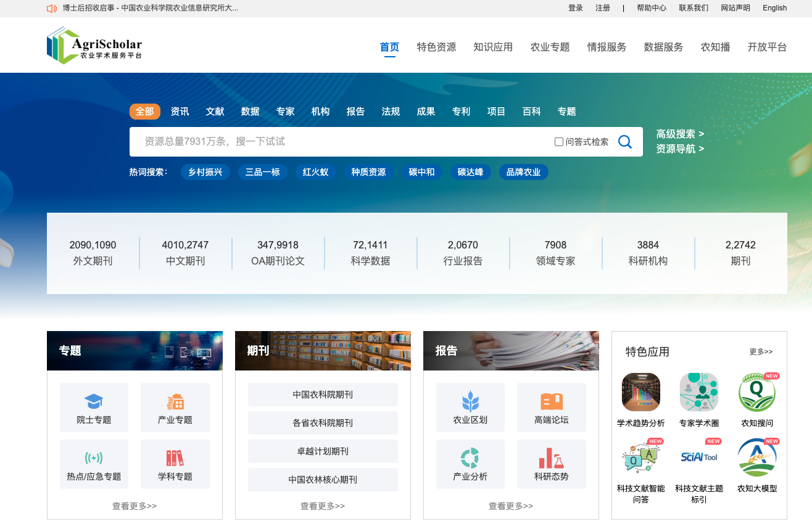Open 高端论坛 book icon
This screenshot has height=532, width=812.
click(x=552, y=402)
